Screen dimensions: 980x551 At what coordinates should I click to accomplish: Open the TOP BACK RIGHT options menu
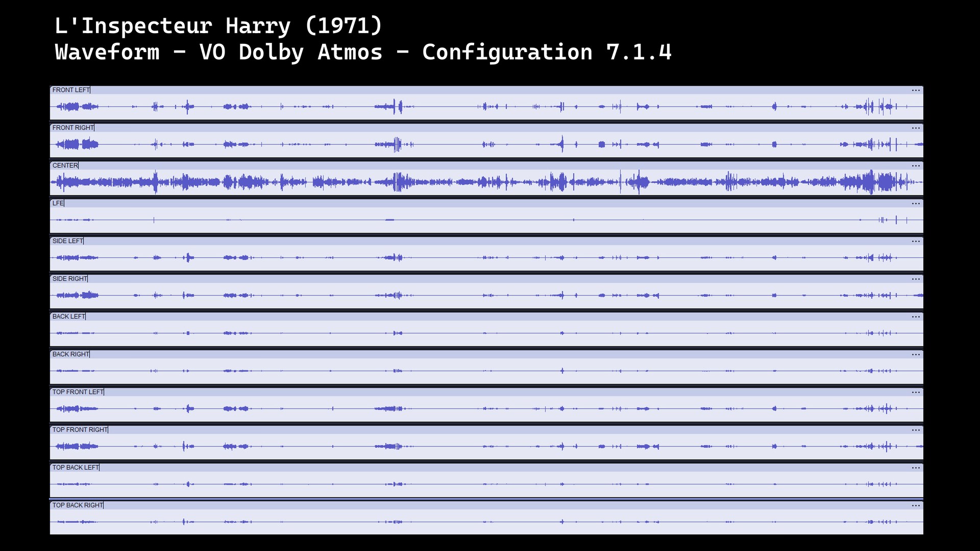tap(916, 505)
